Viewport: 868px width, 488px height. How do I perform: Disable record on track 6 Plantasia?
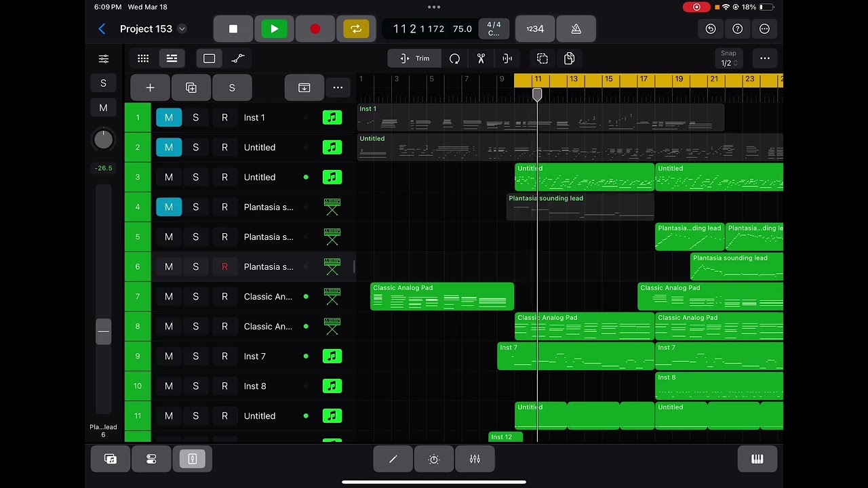[x=224, y=266]
